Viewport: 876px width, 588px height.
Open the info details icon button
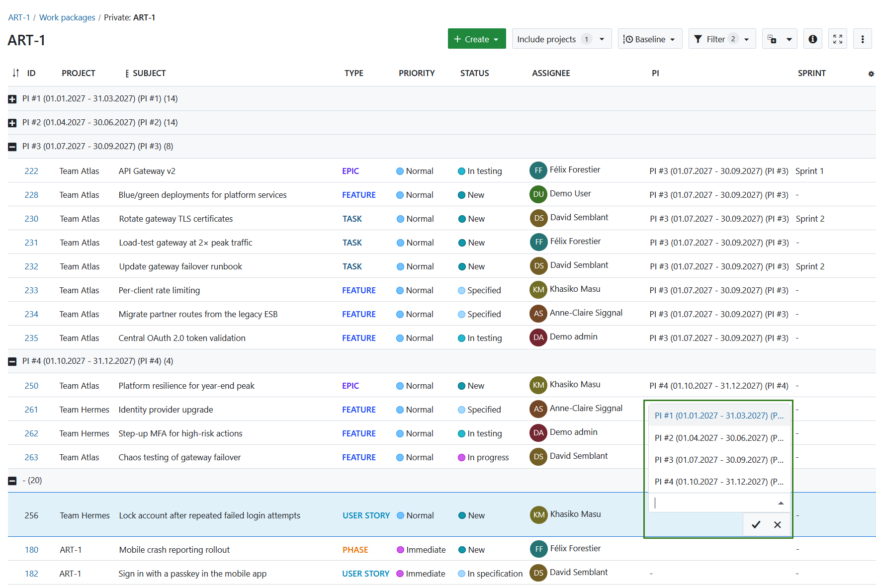813,39
